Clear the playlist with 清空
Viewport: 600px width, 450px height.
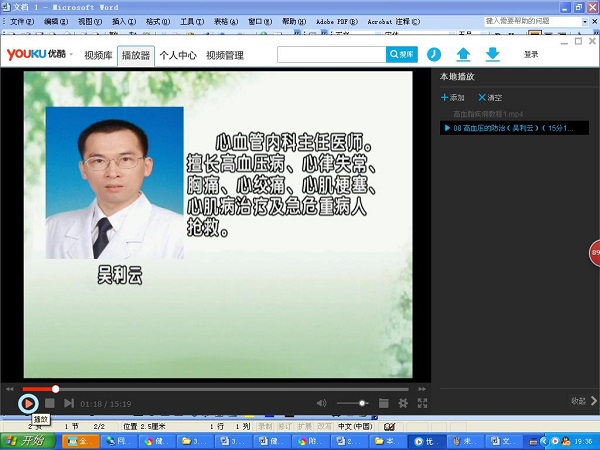[x=490, y=98]
